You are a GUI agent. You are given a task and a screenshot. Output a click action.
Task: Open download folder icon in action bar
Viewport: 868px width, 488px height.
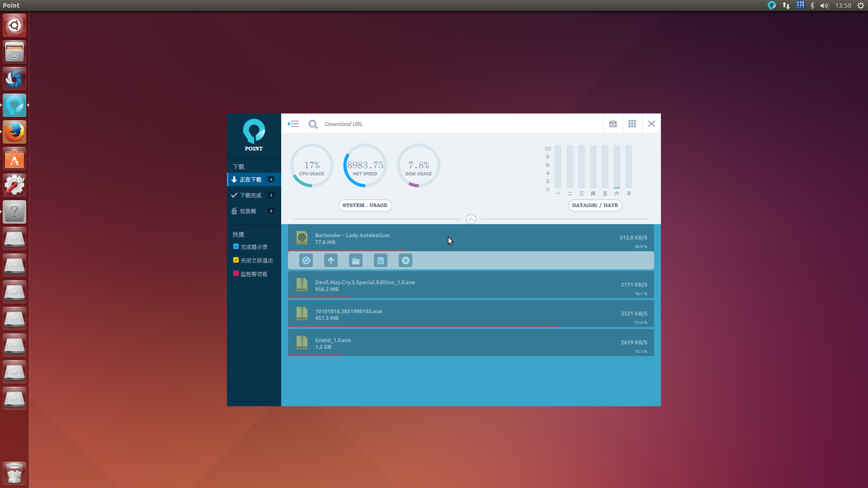356,260
